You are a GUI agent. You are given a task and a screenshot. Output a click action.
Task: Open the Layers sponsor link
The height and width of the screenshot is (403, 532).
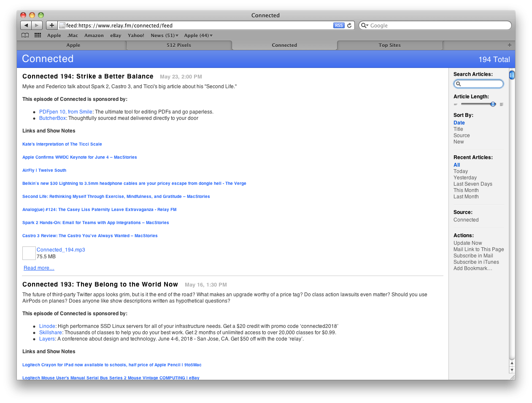(x=47, y=339)
